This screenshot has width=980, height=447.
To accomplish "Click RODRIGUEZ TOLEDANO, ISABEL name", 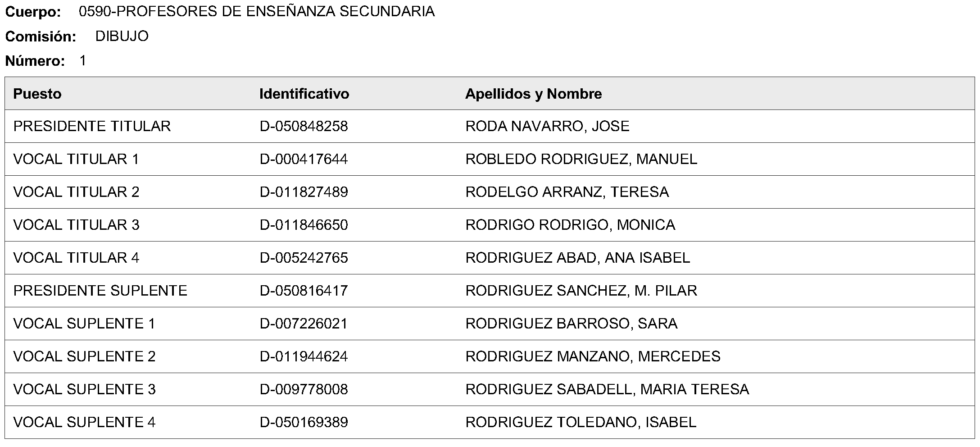I will 581,422.
